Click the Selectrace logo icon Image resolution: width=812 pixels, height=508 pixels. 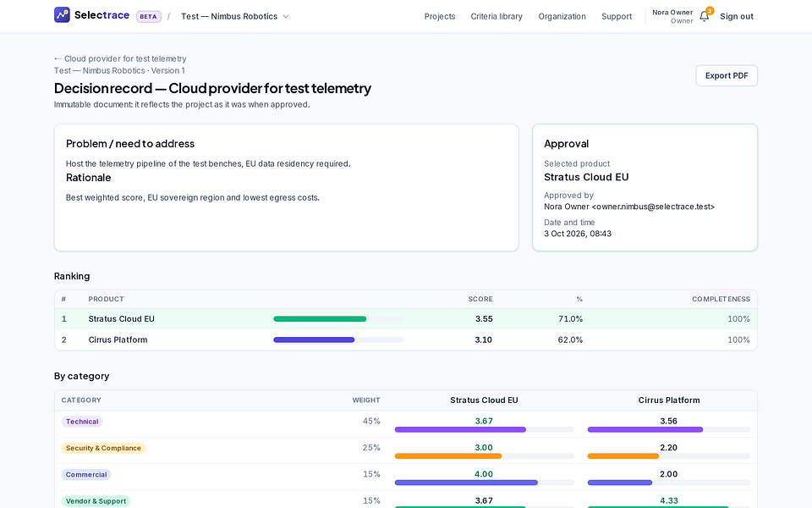pos(62,15)
